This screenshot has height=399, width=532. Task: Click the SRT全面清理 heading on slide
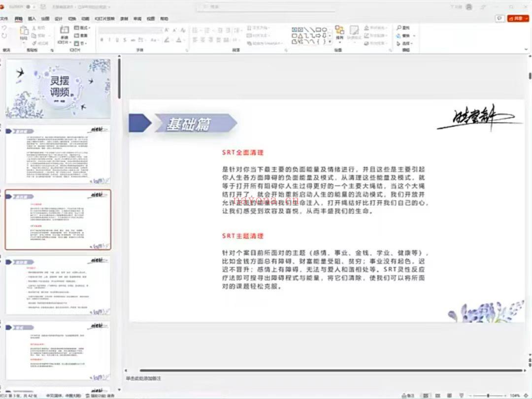point(242,152)
